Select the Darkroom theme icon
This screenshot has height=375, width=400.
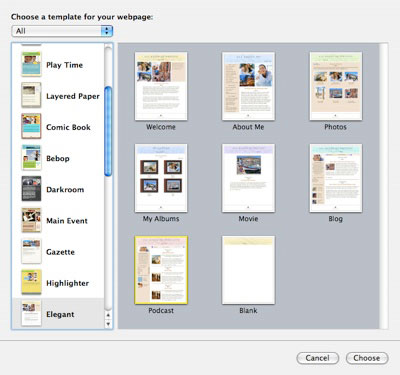click(31, 189)
